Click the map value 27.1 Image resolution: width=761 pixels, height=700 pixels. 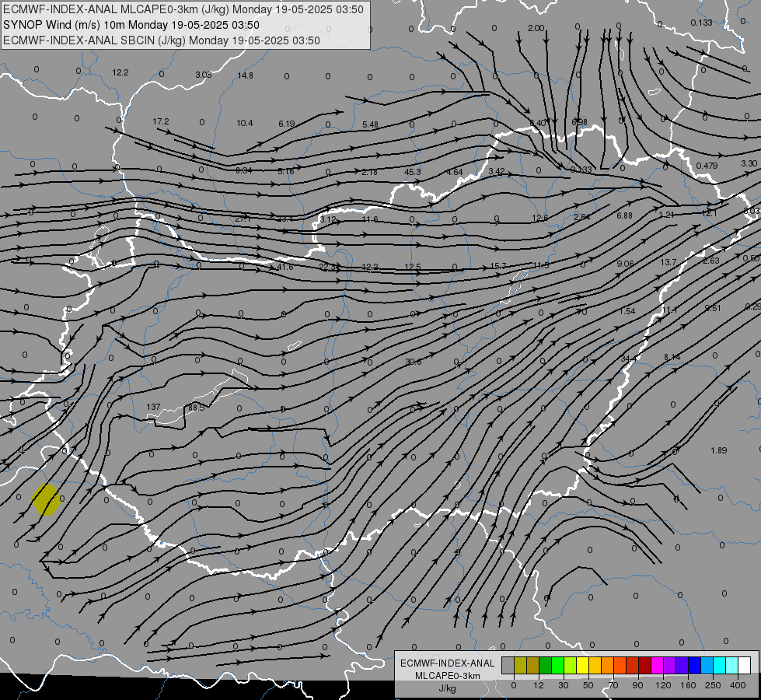pyautogui.click(x=243, y=219)
